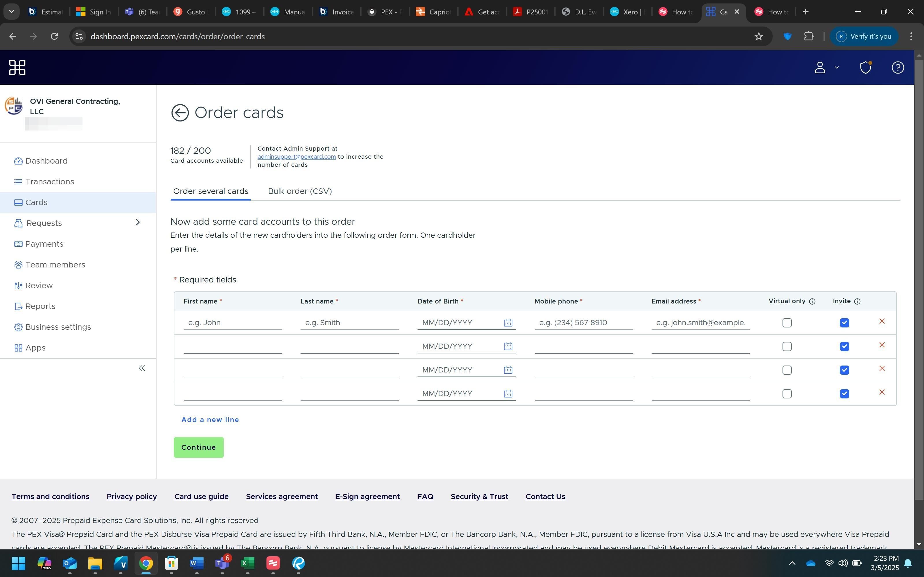Go back using the Order cards arrow
Viewport: 924px width, 577px height.
pyautogui.click(x=180, y=113)
